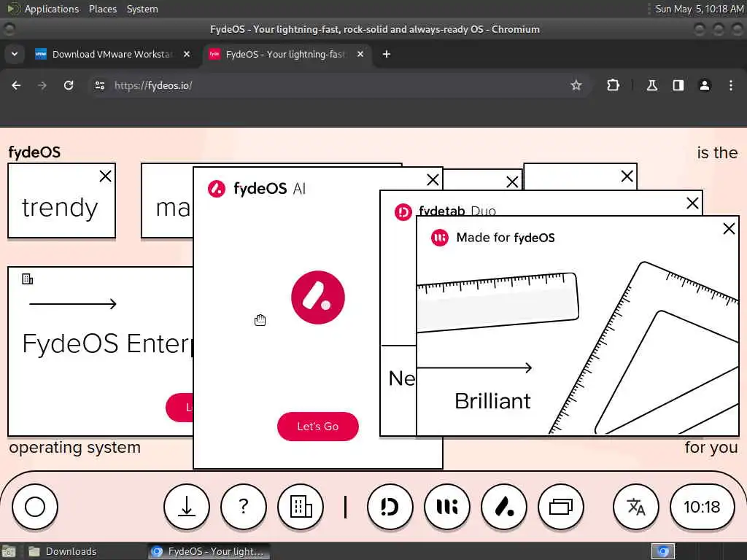Bookmark this page with the star icon

tap(576, 85)
